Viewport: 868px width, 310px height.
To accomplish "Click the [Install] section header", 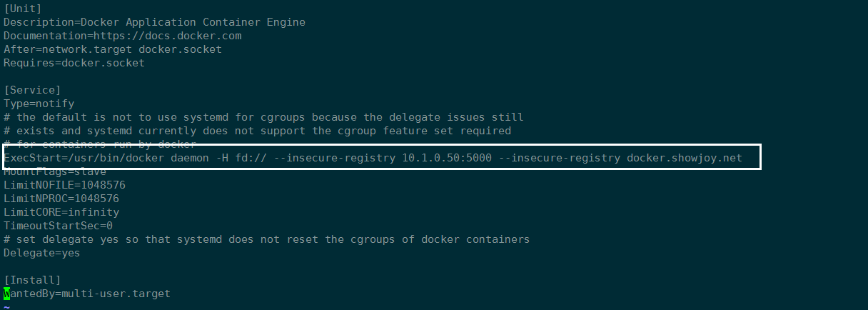I will coord(32,280).
